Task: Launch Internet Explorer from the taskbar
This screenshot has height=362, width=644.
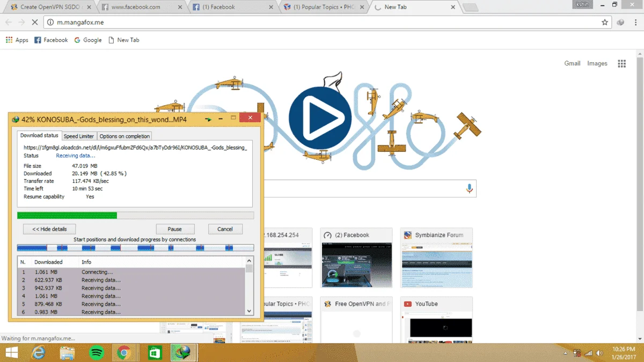Action: click(39, 353)
